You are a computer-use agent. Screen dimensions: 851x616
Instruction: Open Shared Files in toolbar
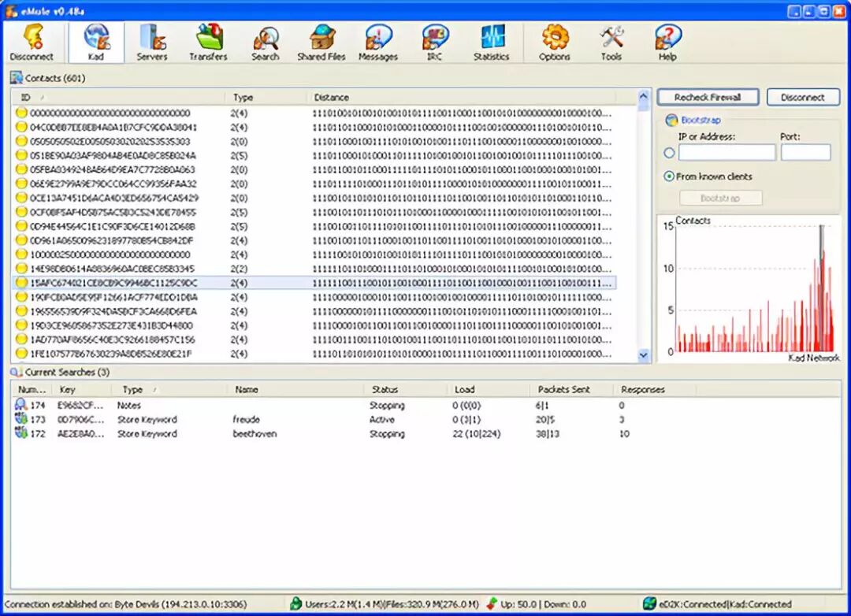click(x=321, y=43)
